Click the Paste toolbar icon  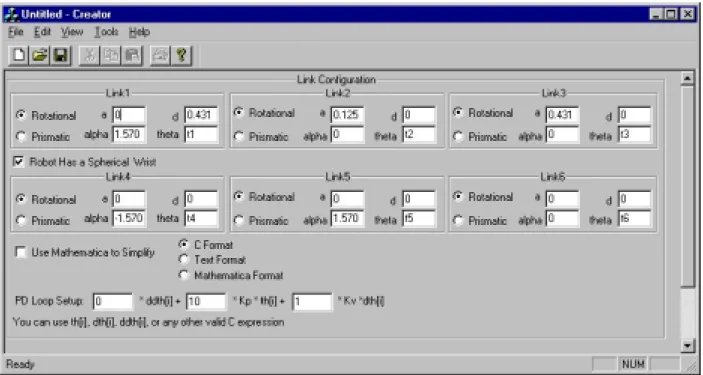(131, 56)
